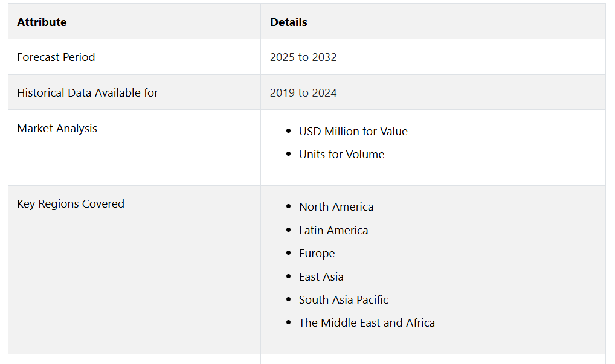Viewport: 615px width, 364px height.
Task: Click Key Regions Covered label
Action: (x=71, y=204)
